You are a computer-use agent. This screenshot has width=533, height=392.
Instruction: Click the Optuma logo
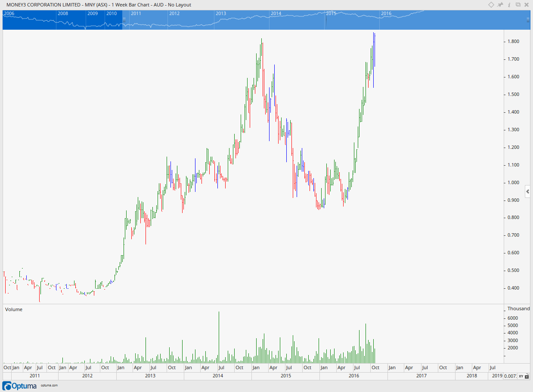[20, 385]
